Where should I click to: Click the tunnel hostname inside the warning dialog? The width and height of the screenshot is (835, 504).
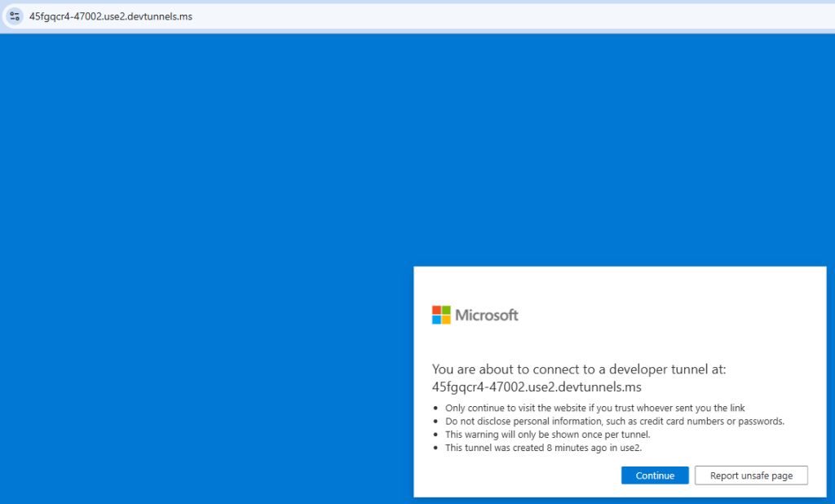click(x=537, y=387)
